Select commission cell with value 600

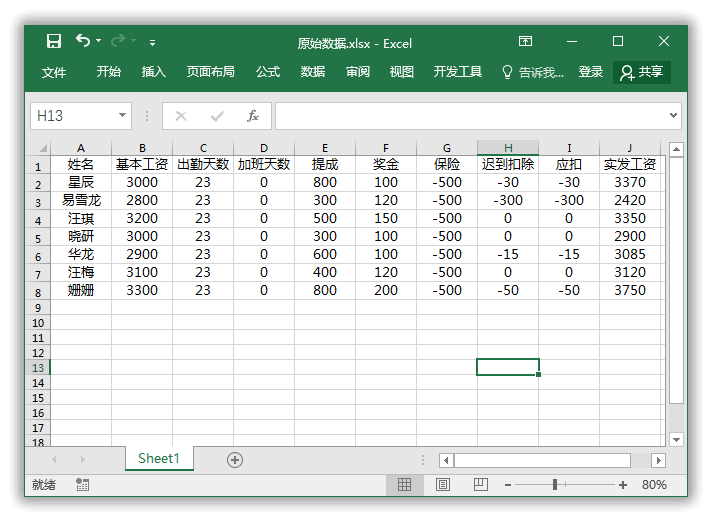[325, 254]
